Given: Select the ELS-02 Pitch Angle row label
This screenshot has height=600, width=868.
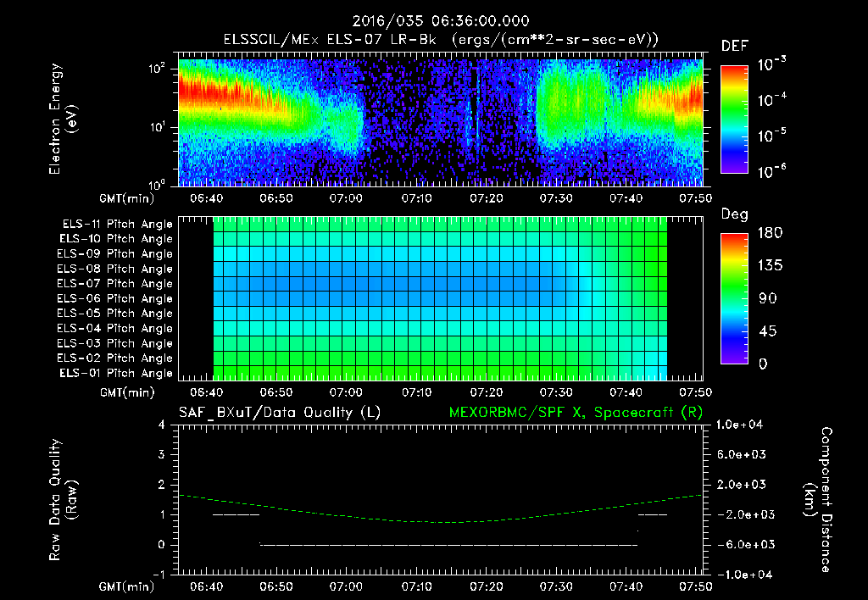Looking at the screenshot, I should point(115,358).
